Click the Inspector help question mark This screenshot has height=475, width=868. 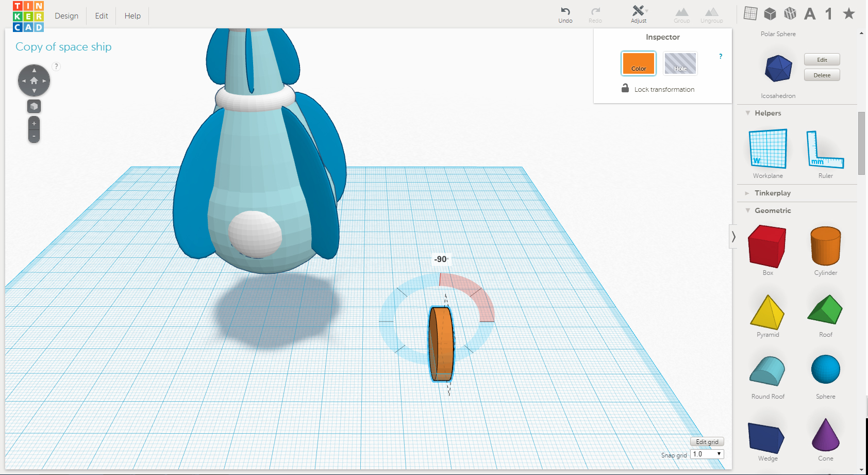click(721, 56)
